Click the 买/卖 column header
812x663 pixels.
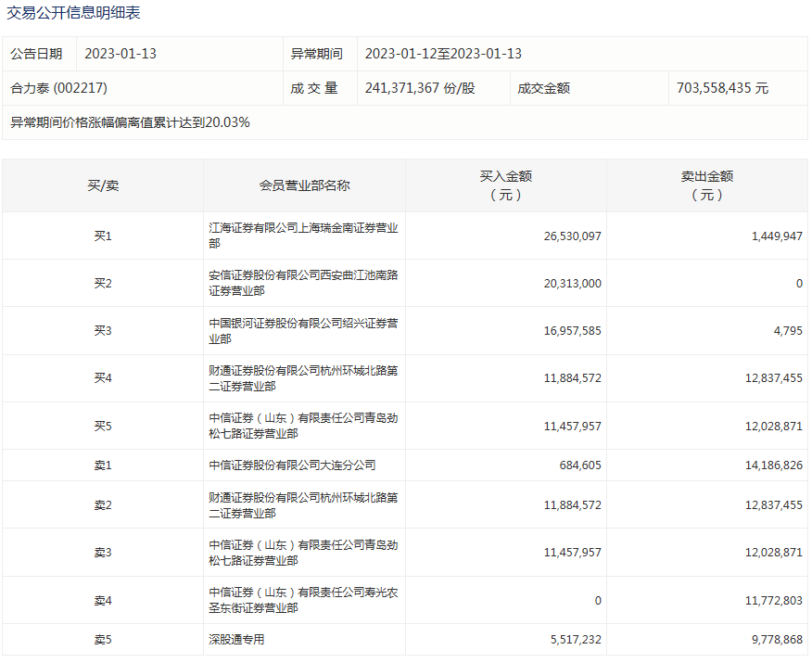[103, 185]
